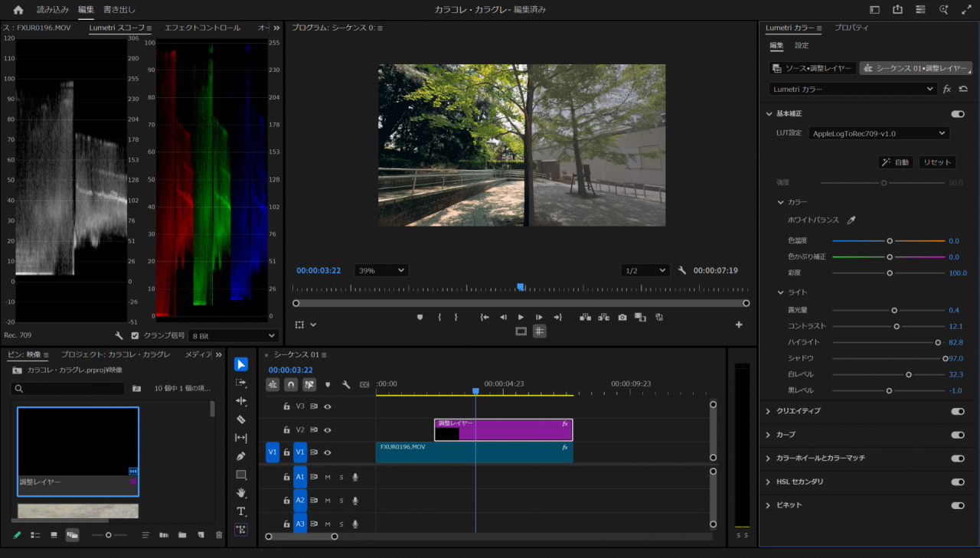Open the Home screen icon
Viewport: 980px width, 558px height.
click(18, 10)
